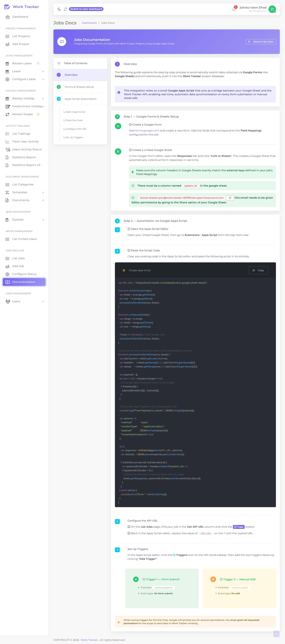Click Add Project sidebar icon
The height and width of the screenshot is (644, 285).
click(x=7, y=44)
